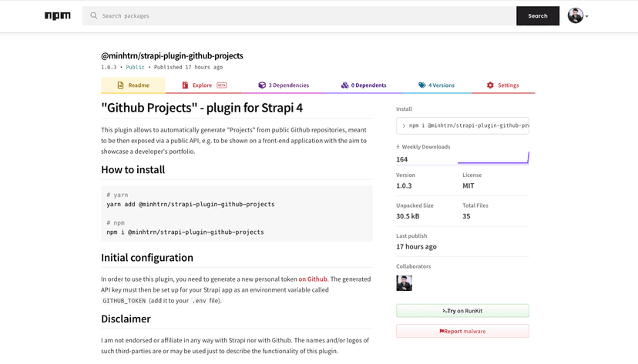Click the MIT license value

(x=468, y=185)
